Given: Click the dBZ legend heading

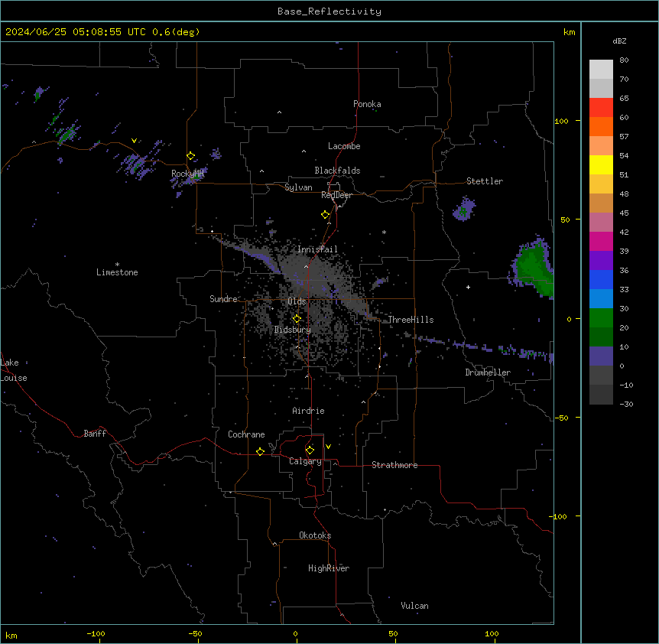Looking at the screenshot, I should tap(619, 41).
